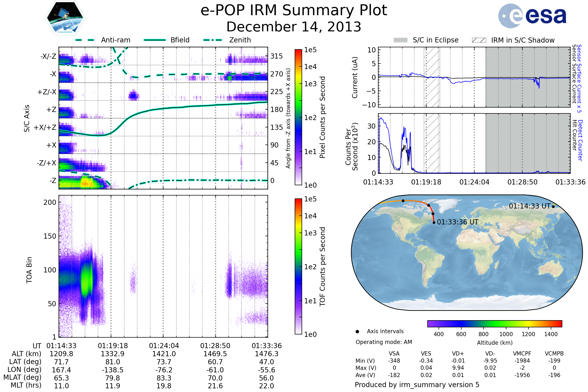Click the CASSIOPE mission hexagon logo

(65, 18)
